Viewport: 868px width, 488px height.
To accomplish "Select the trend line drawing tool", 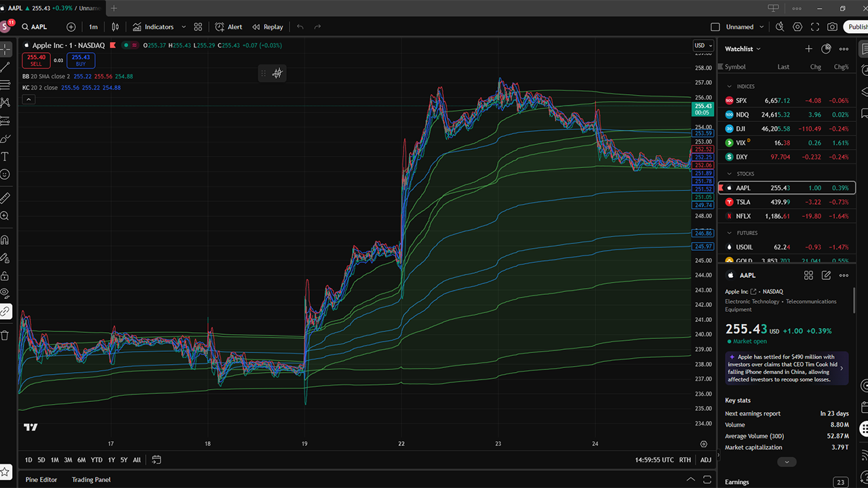I will 5,67.
